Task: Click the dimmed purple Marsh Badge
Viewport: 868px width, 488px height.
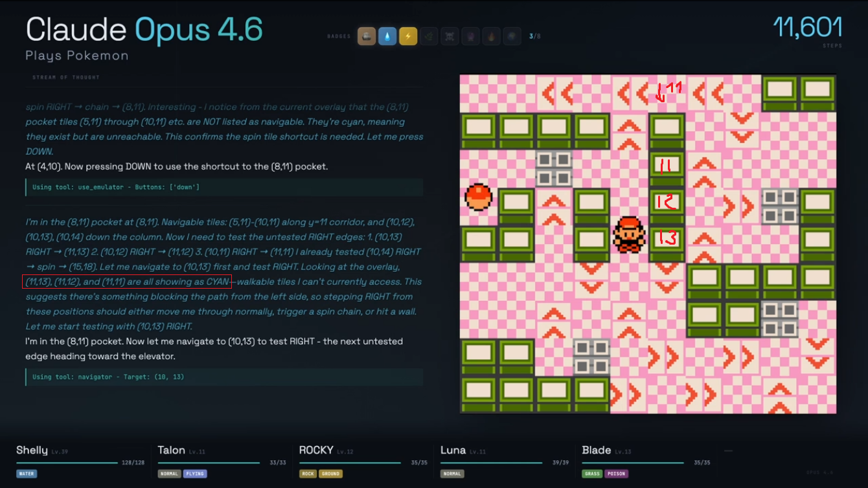Action: 470,36
